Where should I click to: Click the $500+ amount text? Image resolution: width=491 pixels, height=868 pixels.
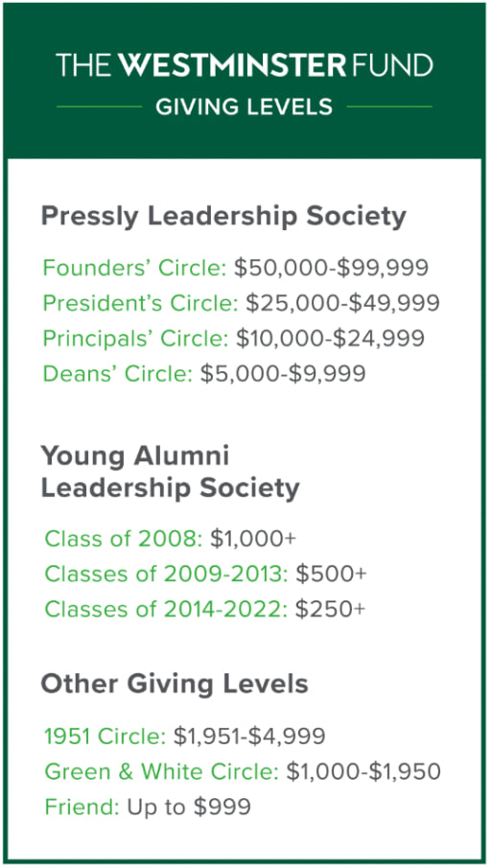[x=331, y=575]
